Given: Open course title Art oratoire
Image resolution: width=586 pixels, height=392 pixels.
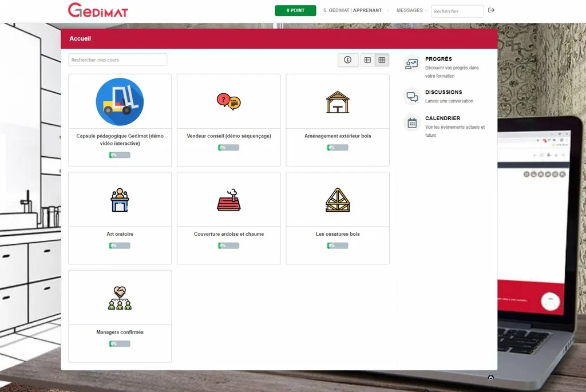Looking at the screenshot, I should click(120, 234).
